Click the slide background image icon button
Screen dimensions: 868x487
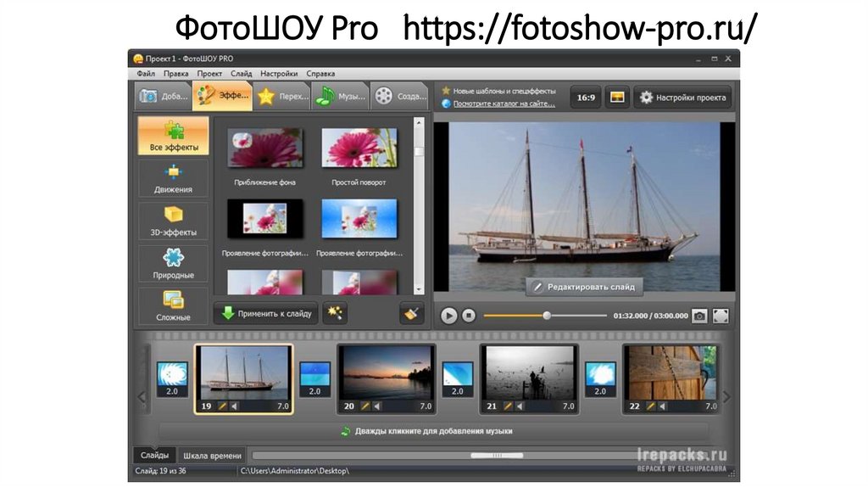pos(617,98)
